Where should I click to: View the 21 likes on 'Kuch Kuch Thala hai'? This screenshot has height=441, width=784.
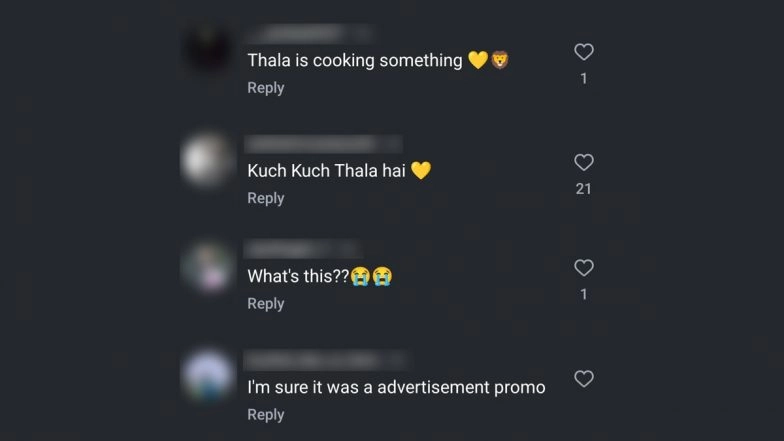pyautogui.click(x=584, y=189)
